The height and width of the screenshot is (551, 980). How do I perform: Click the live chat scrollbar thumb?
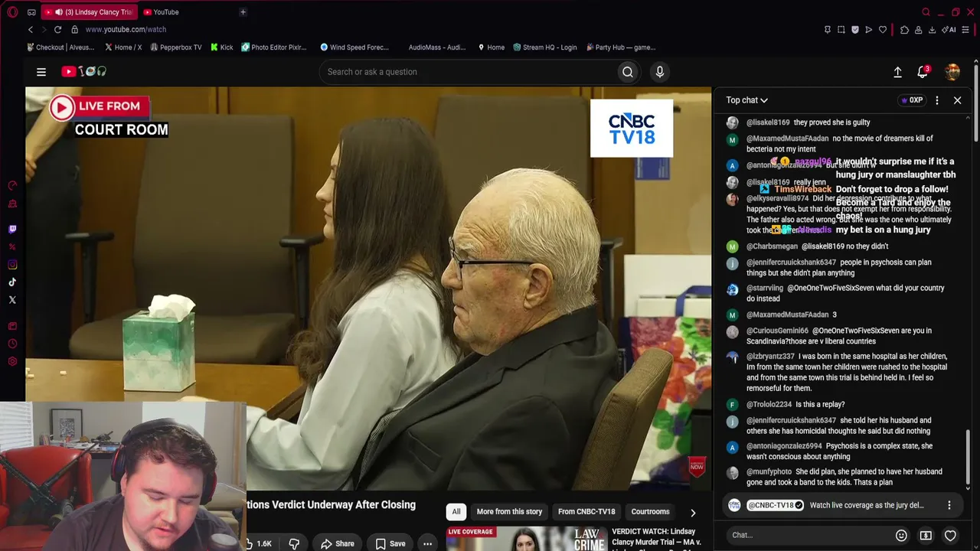point(968,457)
